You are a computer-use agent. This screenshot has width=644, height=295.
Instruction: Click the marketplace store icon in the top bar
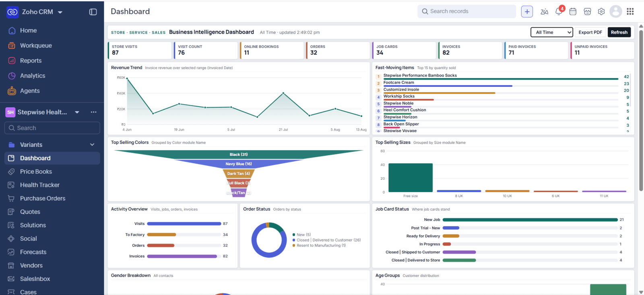click(x=587, y=12)
